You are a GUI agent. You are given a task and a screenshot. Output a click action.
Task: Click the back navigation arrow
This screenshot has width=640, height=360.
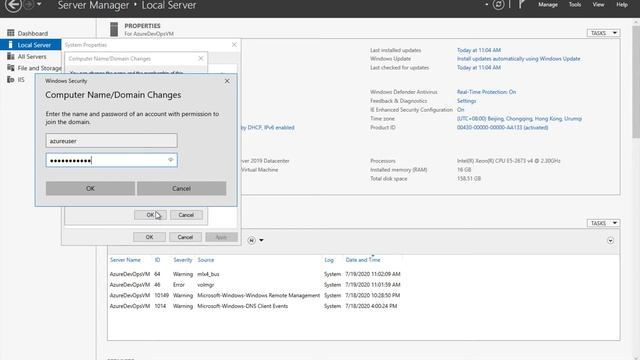coord(13,5)
